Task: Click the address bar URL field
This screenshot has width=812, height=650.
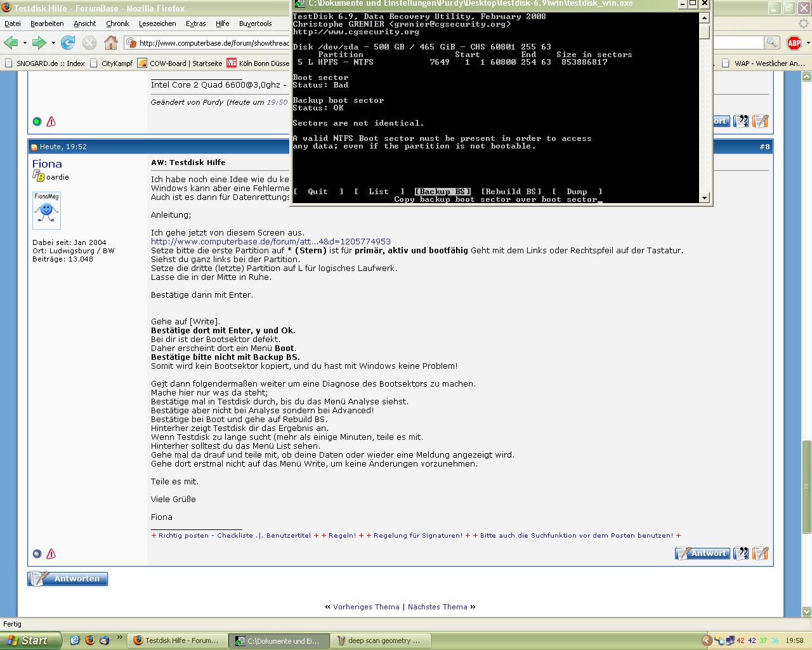Action: [213, 43]
